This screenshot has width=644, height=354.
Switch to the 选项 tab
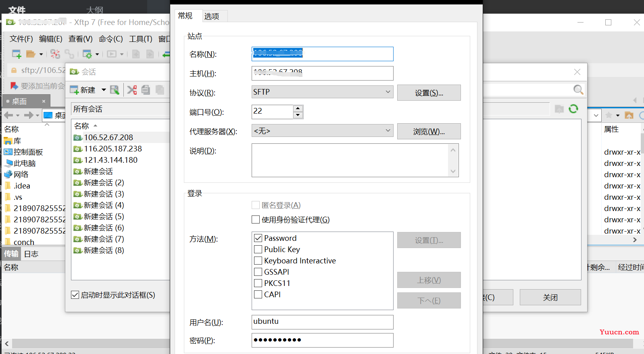(x=212, y=16)
